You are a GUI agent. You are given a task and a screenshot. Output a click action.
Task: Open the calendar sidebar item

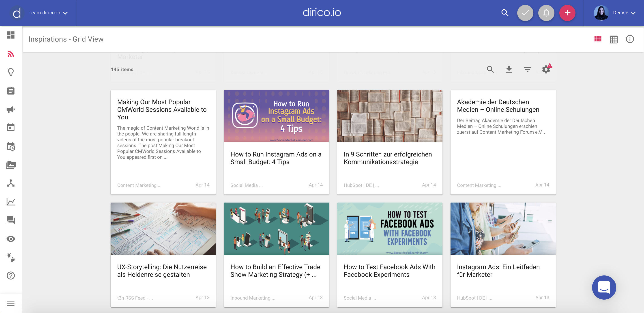pyautogui.click(x=11, y=127)
